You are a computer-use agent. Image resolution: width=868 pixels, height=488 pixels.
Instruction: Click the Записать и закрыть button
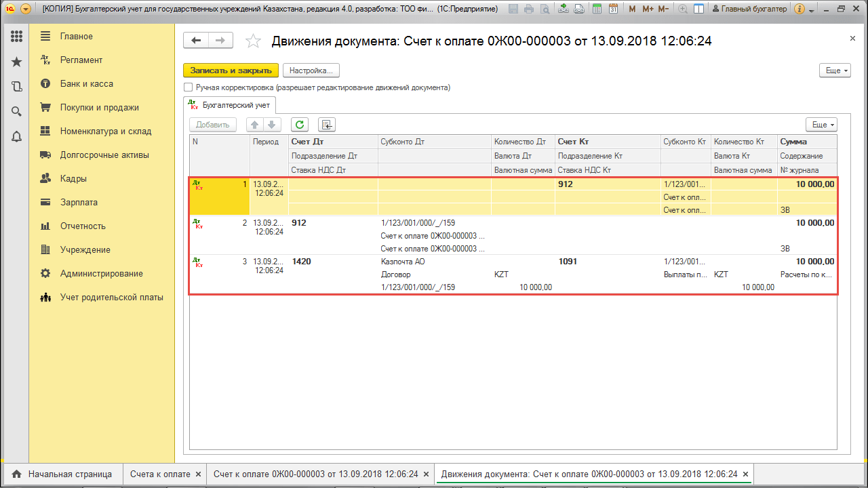click(231, 70)
